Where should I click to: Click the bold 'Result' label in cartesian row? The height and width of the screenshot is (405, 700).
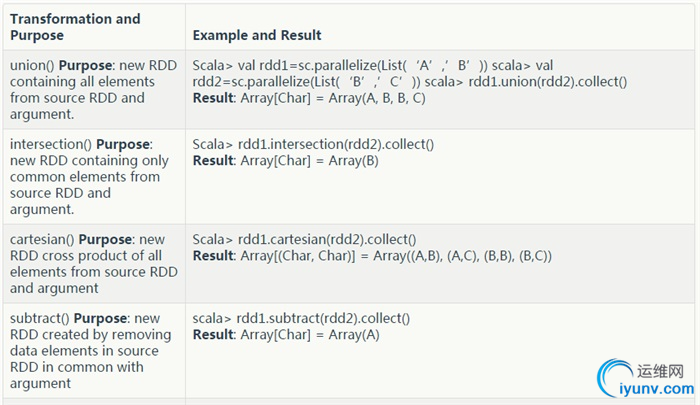pyautogui.click(x=213, y=256)
